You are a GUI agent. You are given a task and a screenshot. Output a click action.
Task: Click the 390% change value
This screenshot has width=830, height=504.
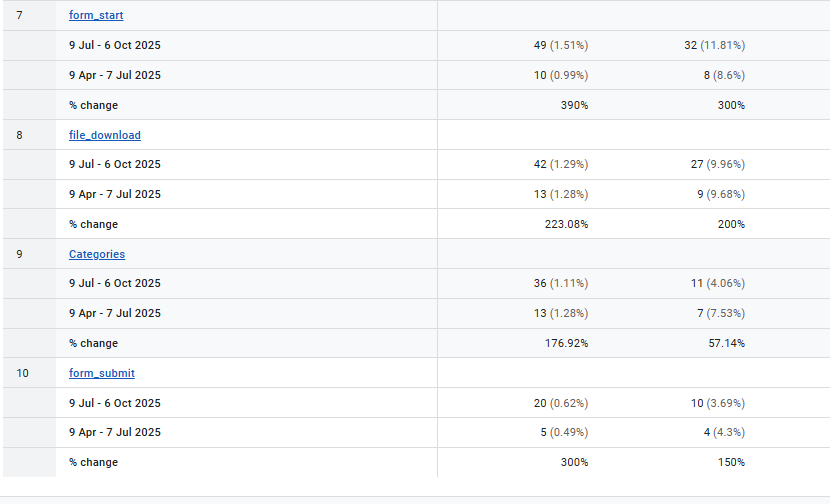[573, 105]
